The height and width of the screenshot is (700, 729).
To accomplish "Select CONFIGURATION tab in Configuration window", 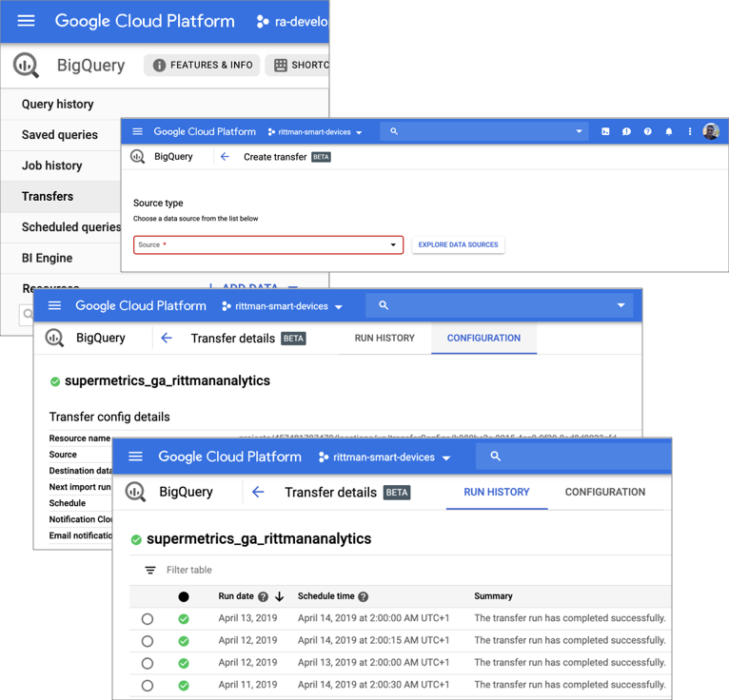I will tap(484, 339).
